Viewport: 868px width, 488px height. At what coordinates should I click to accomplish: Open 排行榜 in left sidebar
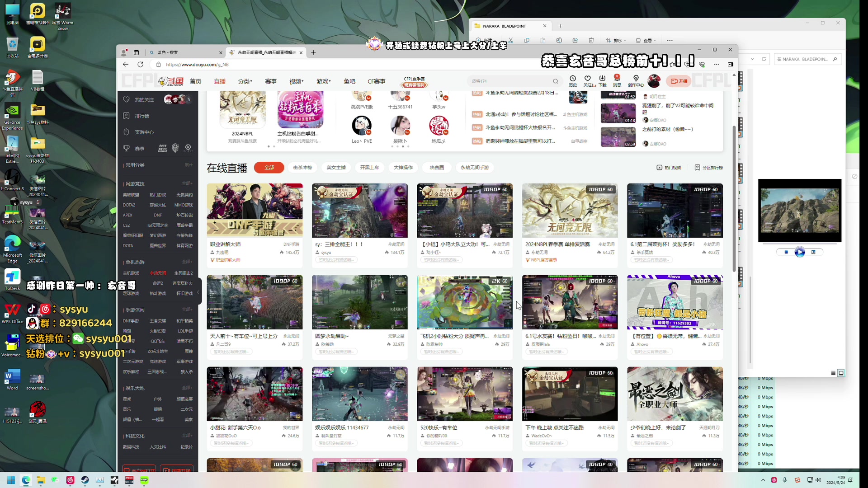(x=142, y=116)
